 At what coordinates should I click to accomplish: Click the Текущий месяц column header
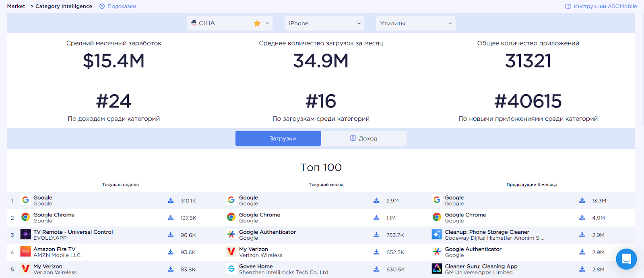326,185
